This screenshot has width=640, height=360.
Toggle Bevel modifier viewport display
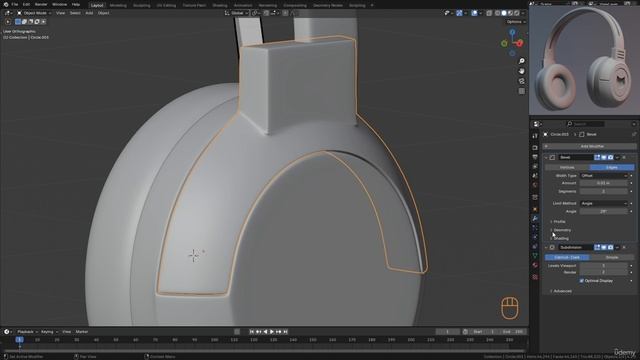pyautogui.click(x=604, y=157)
